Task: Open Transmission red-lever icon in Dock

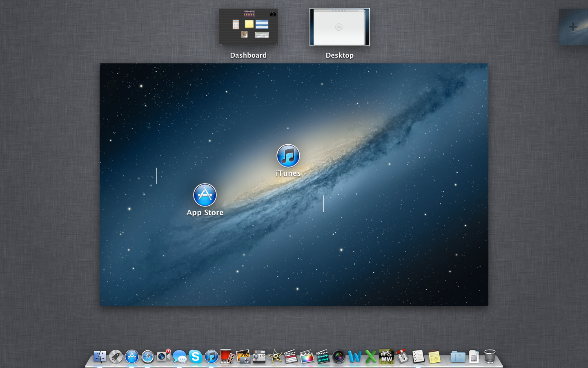Action: click(402, 357)
